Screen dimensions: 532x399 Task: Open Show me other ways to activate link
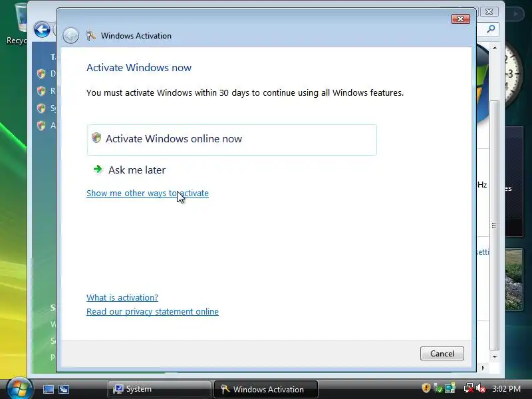point(147,193)
